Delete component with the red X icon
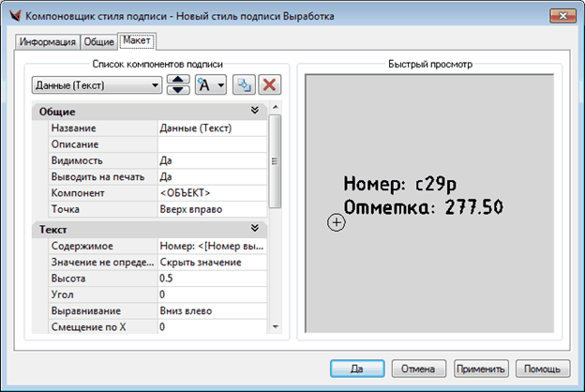 (x=269, y=85)
